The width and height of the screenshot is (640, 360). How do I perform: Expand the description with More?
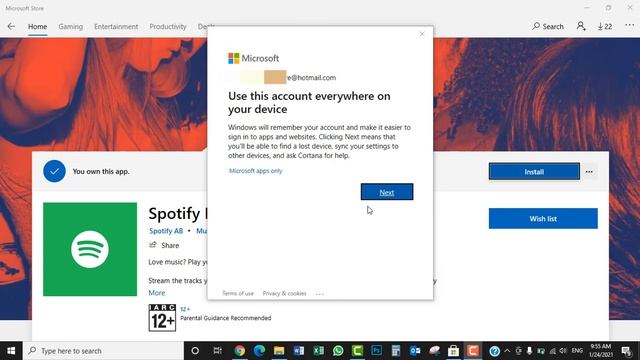(157, 293)
